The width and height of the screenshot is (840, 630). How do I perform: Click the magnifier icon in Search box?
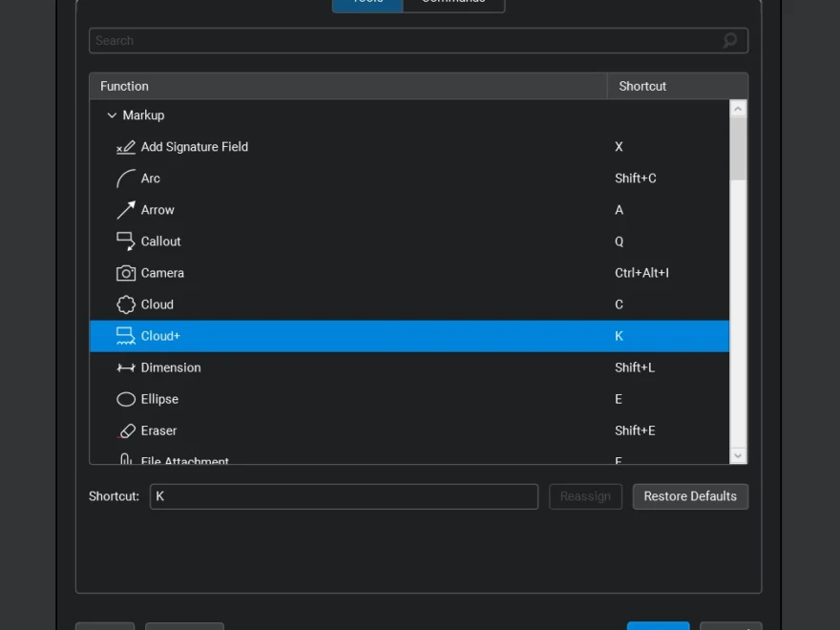point(730,40)
